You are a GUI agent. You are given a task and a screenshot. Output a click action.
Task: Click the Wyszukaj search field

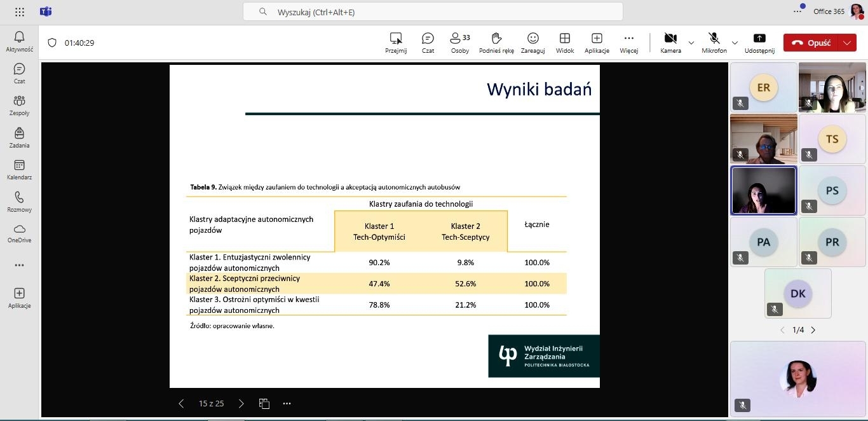click(432, 12)
